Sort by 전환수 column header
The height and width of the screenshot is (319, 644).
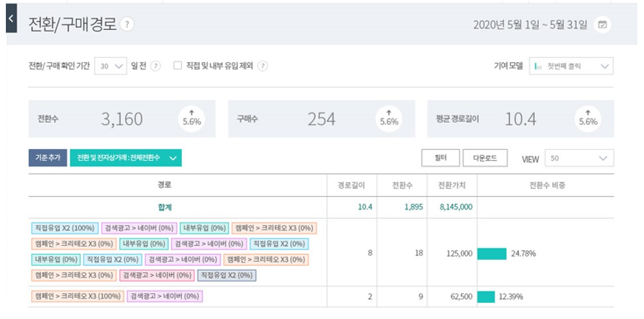pos(403,184)
